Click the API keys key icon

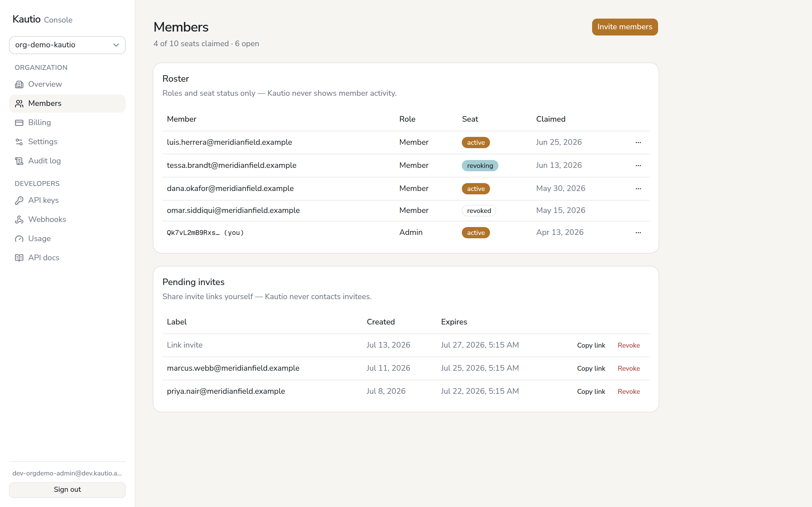coord(19,201)
